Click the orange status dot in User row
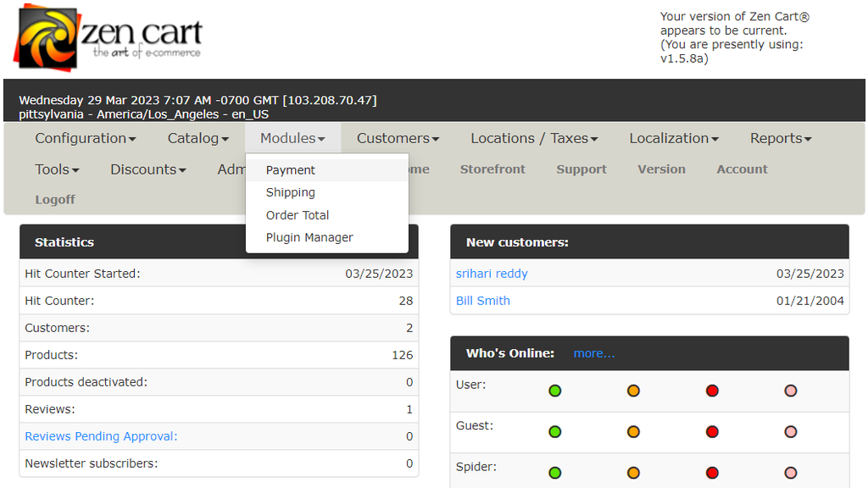The width and height of the screenshot is (868, 488). pyautogui.click(x=633, y=391)
